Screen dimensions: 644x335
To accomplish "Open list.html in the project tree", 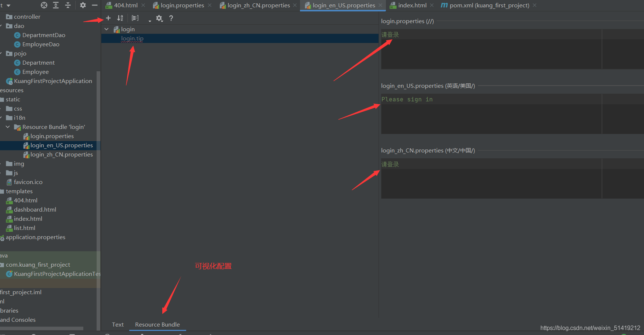I will (25, 228).
